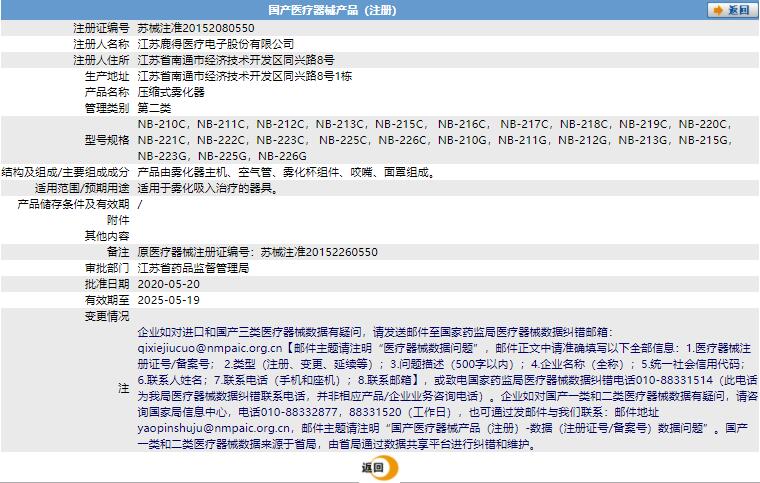This screenshot has width=760, height=483.
Task: Click email yaopinshuju@nmpaic.org.cn in the note
Action: (214, 428)
